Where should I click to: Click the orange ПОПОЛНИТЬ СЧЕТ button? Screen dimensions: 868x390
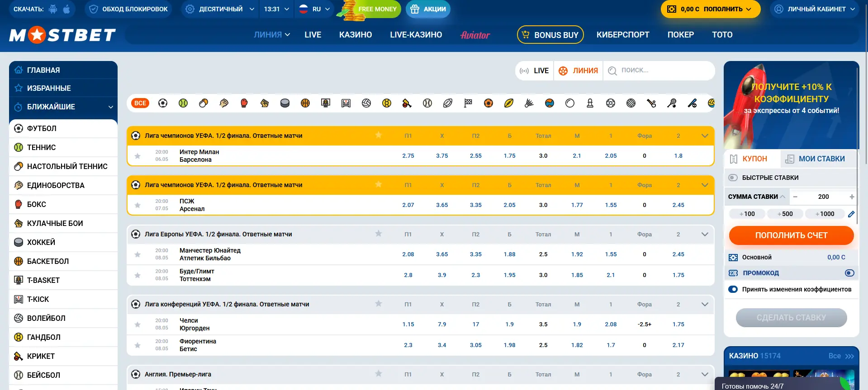point(791,235)
